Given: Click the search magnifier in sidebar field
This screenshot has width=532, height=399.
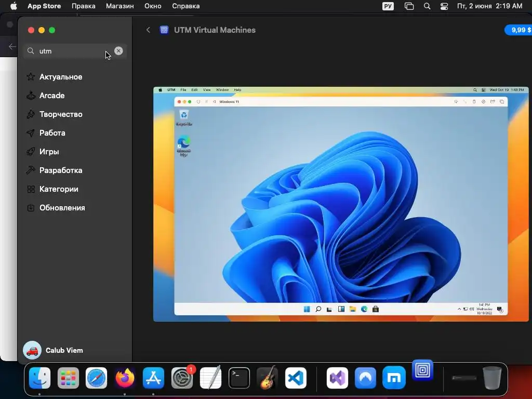Looking at the screenshot, I should (31, 51).
